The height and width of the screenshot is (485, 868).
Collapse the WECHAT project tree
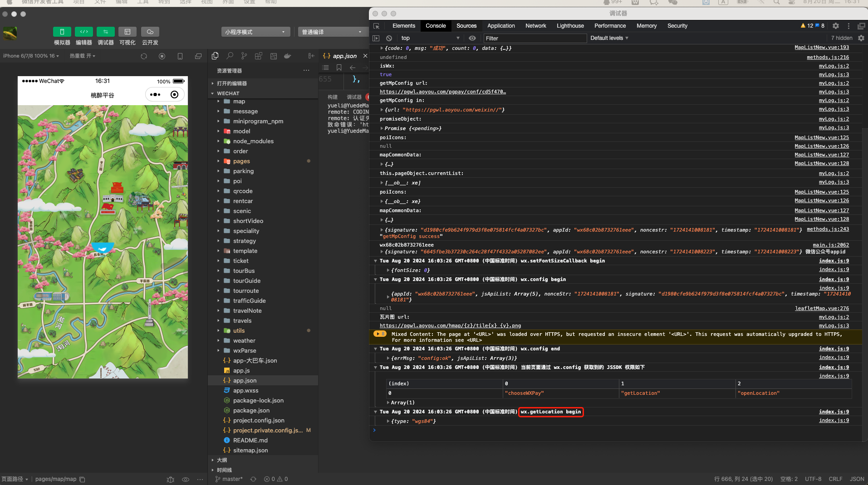[x=263, y=93]
